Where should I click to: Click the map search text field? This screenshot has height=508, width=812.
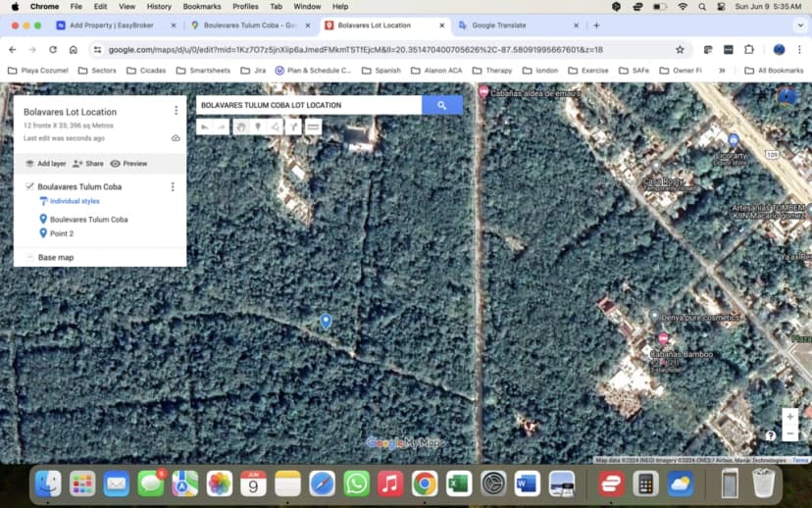pos(308,105)
